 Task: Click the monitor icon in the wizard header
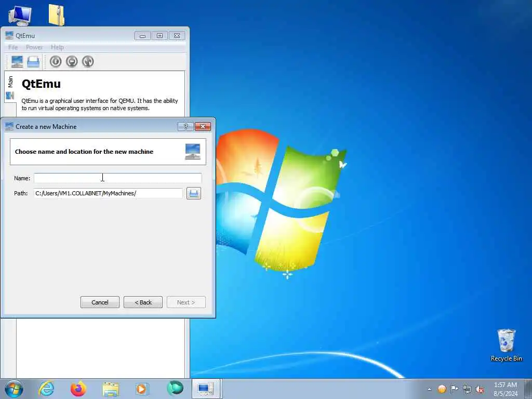point(193,151)
